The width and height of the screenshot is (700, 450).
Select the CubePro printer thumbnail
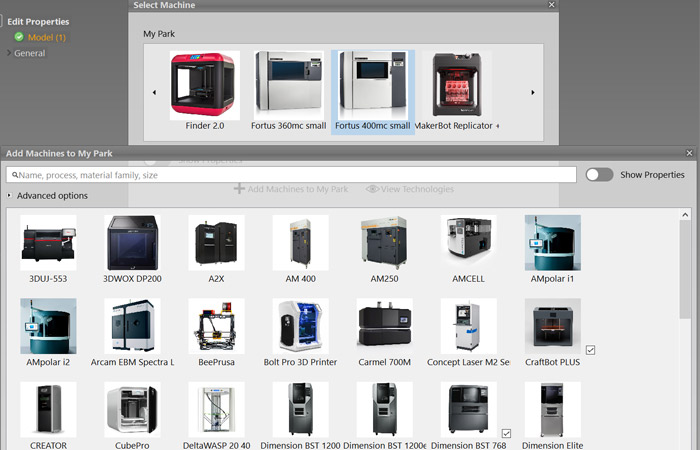tap(132, 409)
